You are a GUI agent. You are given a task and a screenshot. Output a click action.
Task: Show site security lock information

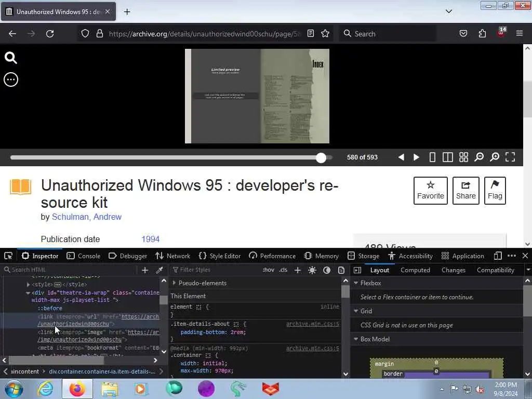pyautogui.click(x=100, y=34)
